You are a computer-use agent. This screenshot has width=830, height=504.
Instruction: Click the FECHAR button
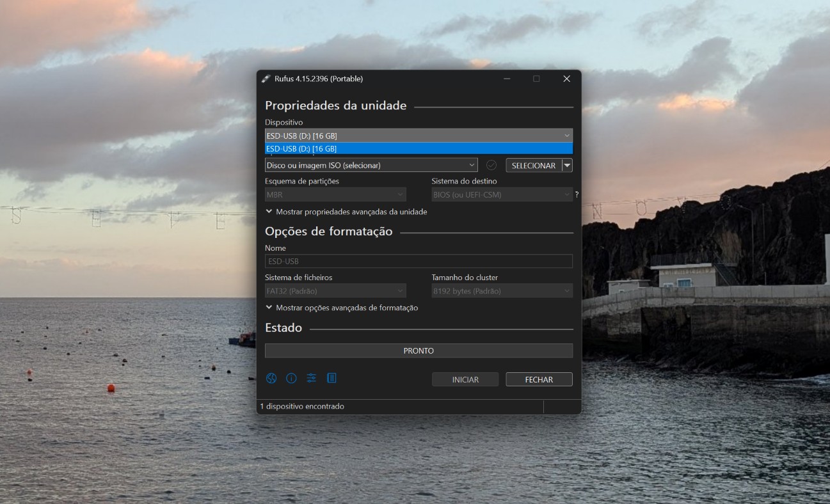pyautogui.click(x=539, y=379)
